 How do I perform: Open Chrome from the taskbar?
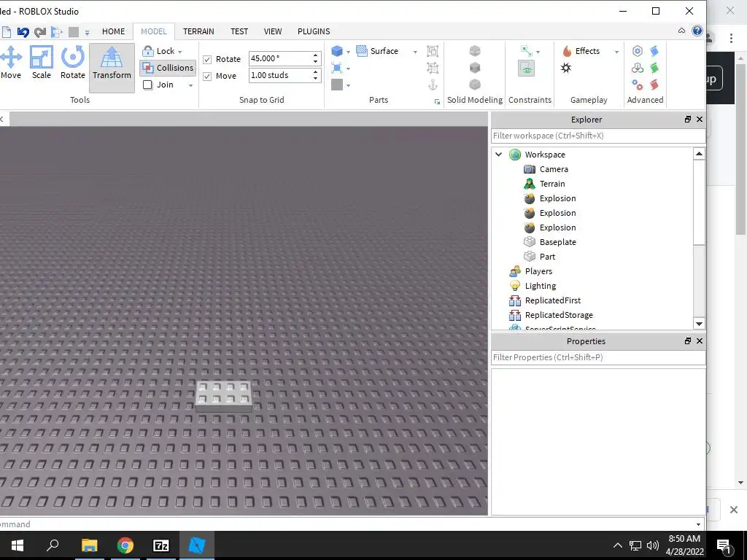125,545
